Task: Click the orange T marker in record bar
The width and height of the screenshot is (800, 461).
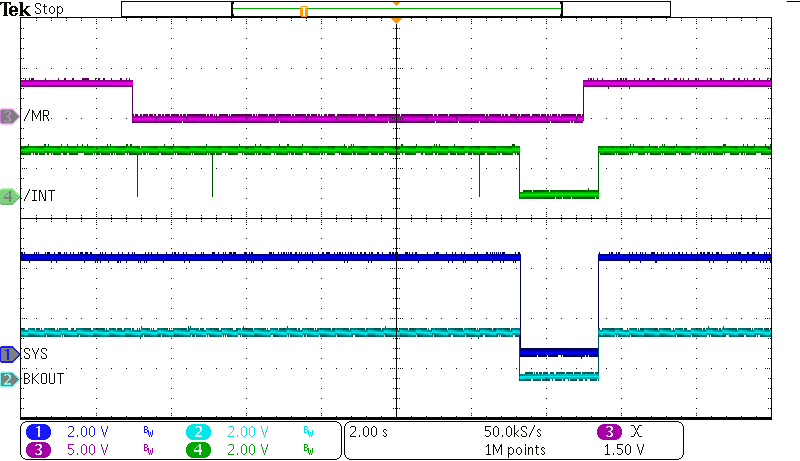Action: click(303, 10)
